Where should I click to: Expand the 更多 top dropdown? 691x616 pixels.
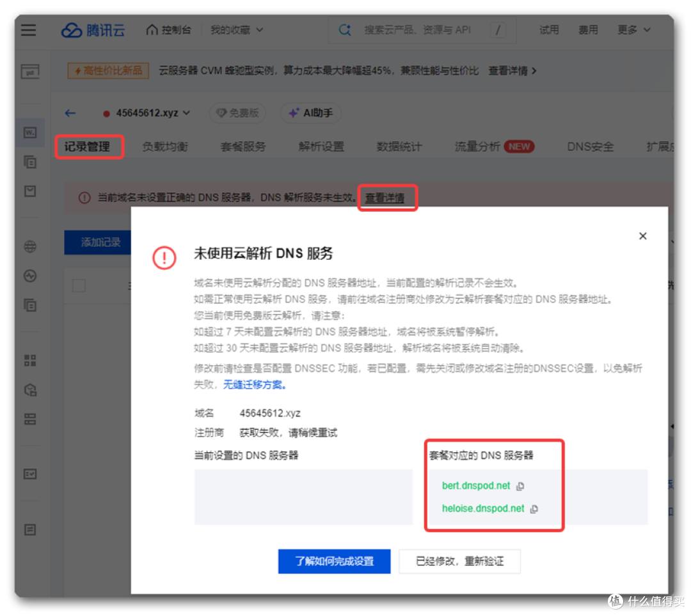click(x=633, y=30)
